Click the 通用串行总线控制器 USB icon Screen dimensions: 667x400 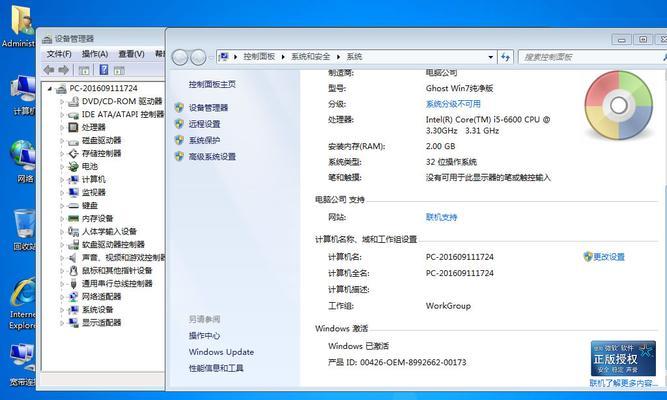74,283
